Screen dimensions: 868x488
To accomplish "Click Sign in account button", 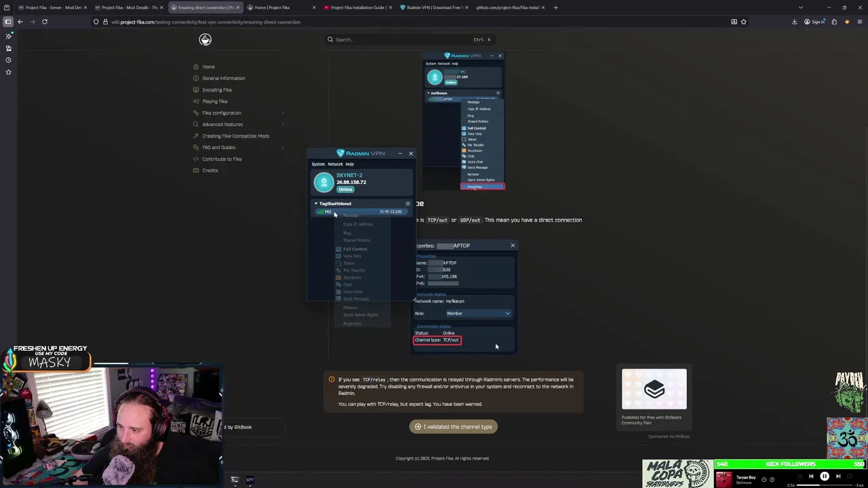I will 814,22.
